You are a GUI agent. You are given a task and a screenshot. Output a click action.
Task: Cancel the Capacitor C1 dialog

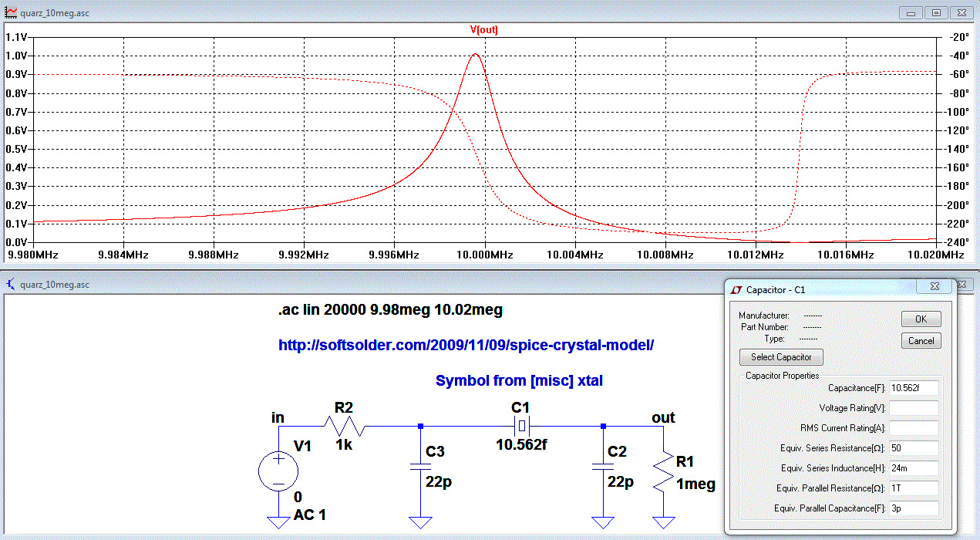(921, 340)
